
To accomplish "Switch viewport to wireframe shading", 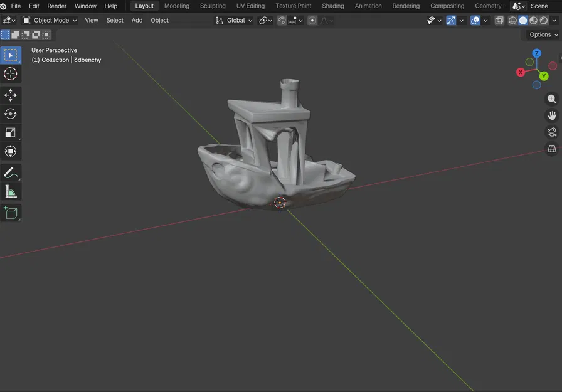I will (x=513, y=20).
